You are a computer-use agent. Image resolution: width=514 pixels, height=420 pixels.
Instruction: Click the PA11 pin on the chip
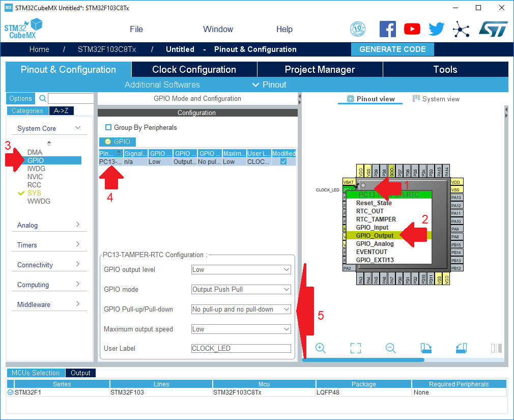(456, 213)
